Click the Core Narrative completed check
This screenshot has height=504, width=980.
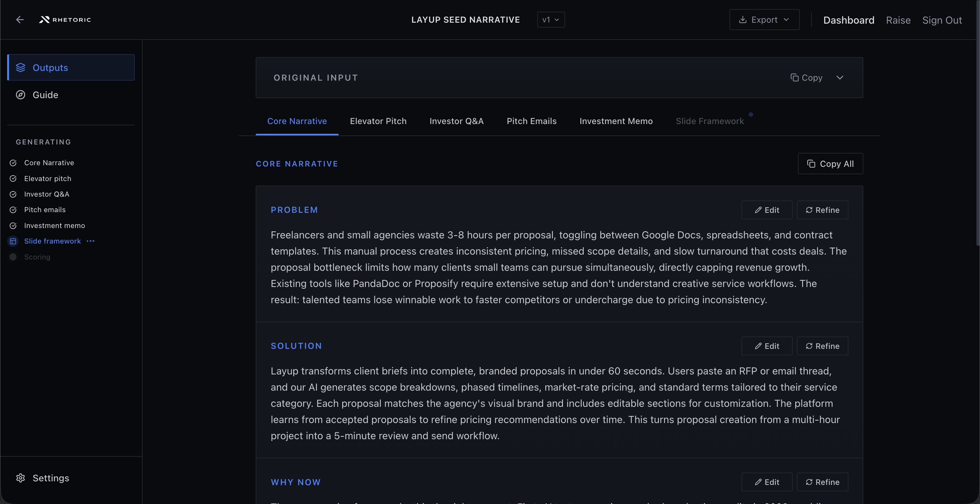[x=13, y=163]
